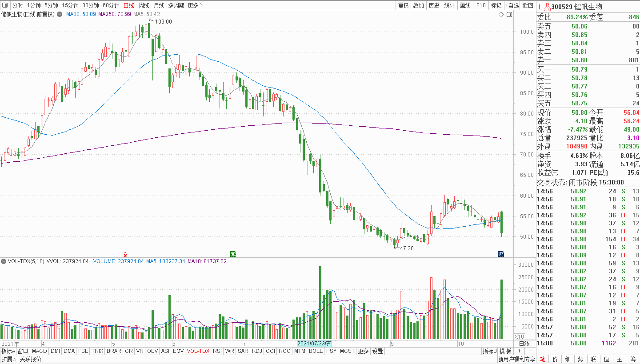This screenshot has width=640, height=364.
Task: Open the chart title dropdown arrow next to 前复权
Action: (x=60, y=14)
